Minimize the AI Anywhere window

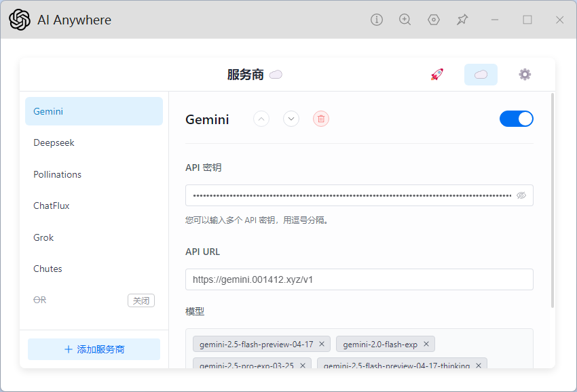(495, 20)
